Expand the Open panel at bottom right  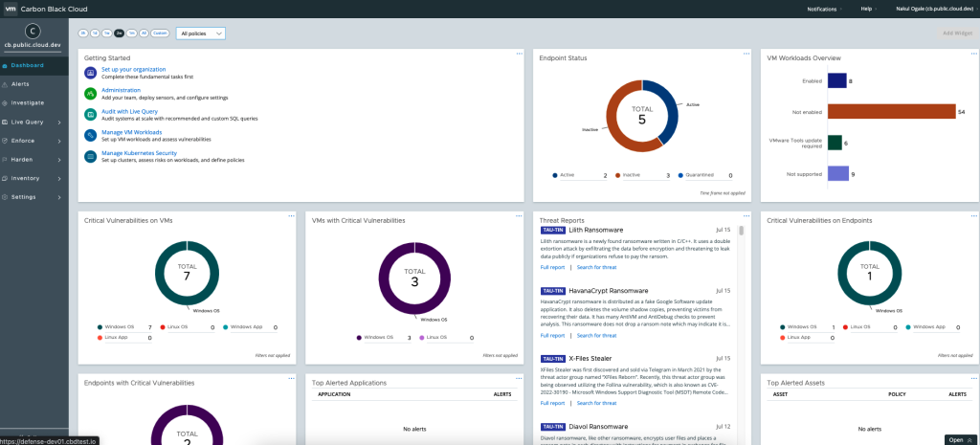tap(960, 440)
